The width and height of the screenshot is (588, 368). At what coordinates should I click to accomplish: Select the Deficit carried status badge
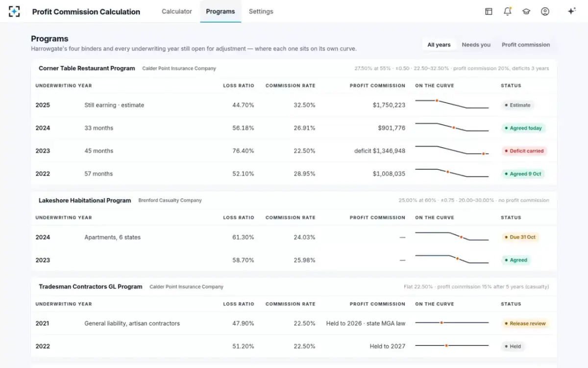click(x=524, y=151)
